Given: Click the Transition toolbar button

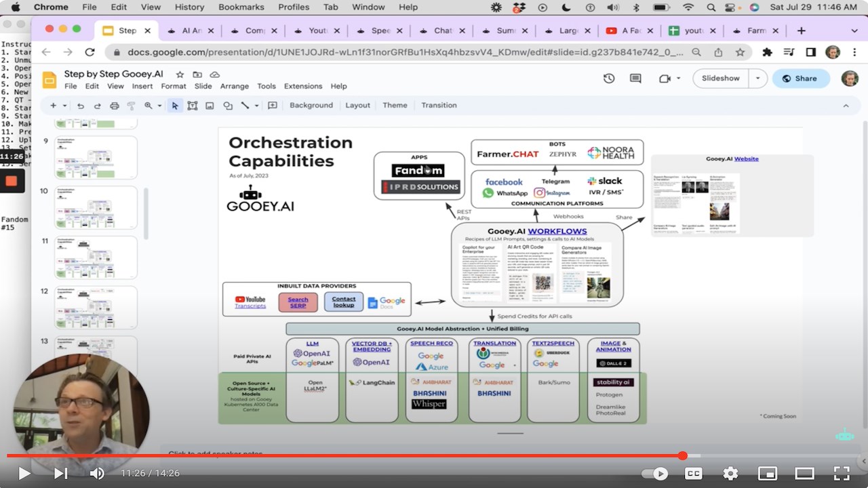Looking at the screenshot, I should [439, 105].
